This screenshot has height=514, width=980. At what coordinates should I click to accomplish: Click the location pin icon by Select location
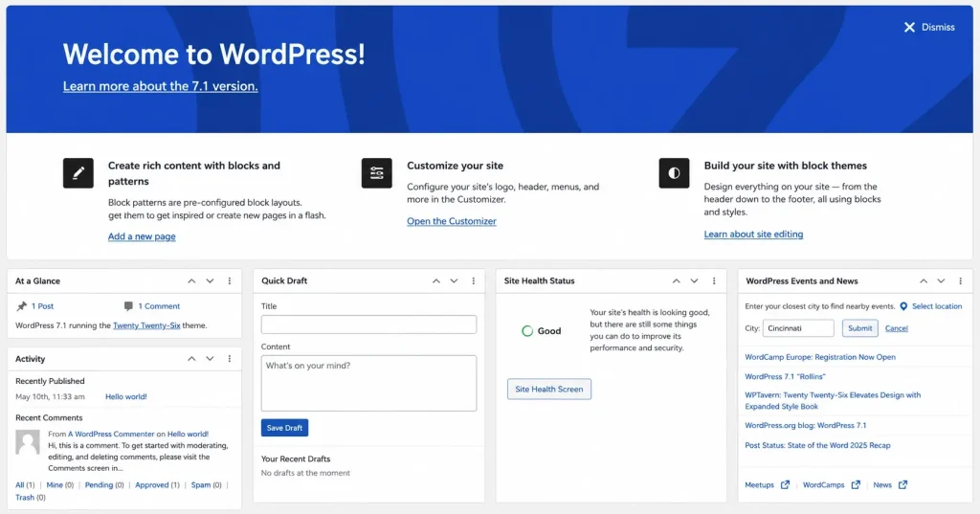pos(903,306)
